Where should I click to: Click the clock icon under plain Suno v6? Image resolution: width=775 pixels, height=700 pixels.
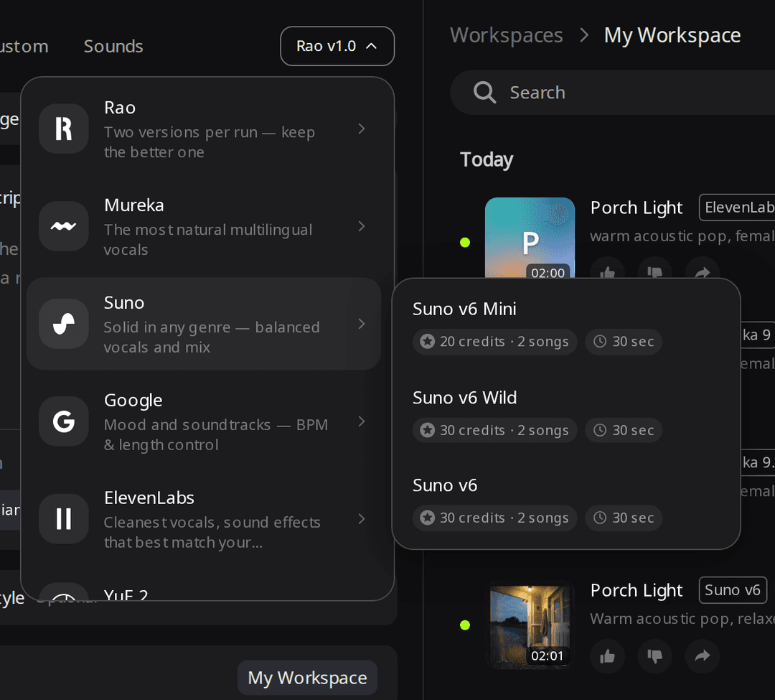(599, 518)
